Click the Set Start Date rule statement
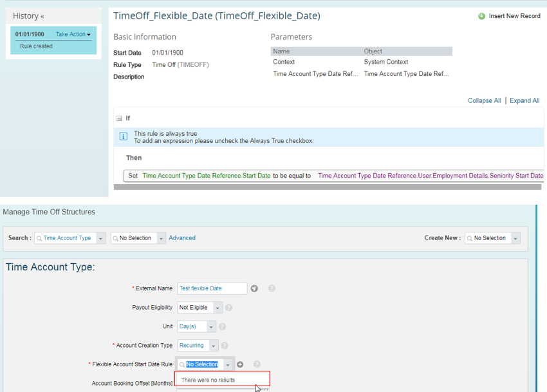The height and width of the screenshot is (392, 547). click(333, 176)
